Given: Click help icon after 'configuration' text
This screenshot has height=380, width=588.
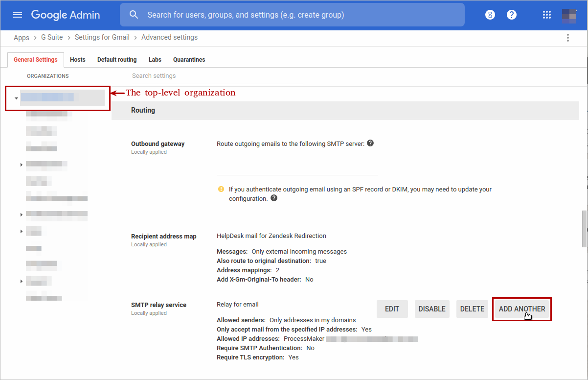Looking at the screenshot, I should 274,198.
